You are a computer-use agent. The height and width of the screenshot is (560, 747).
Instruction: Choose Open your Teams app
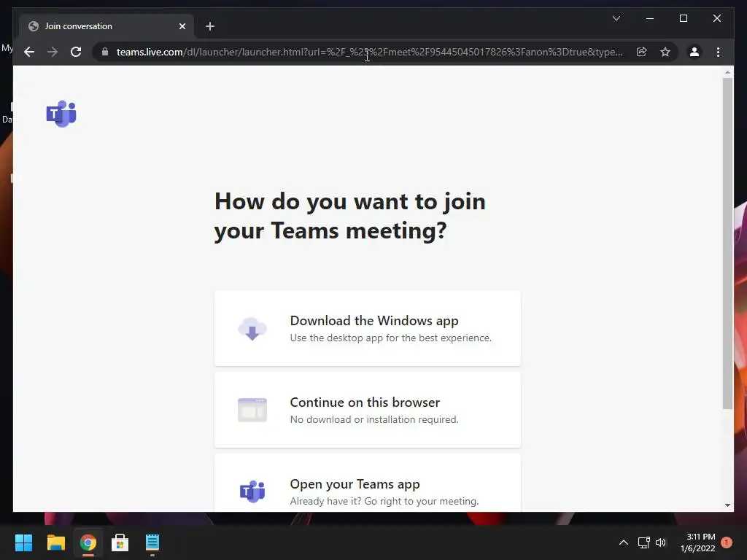[x=368, y=483]
